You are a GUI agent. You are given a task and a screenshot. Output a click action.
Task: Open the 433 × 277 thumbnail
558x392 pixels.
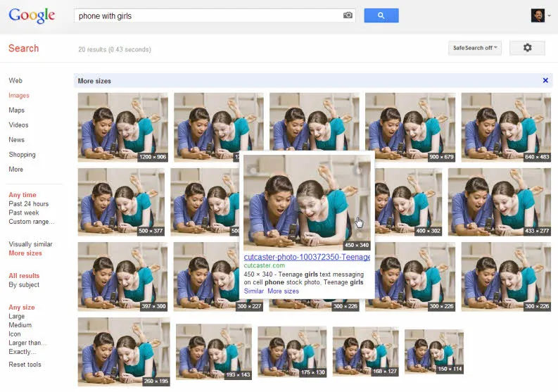click(500, 202)
